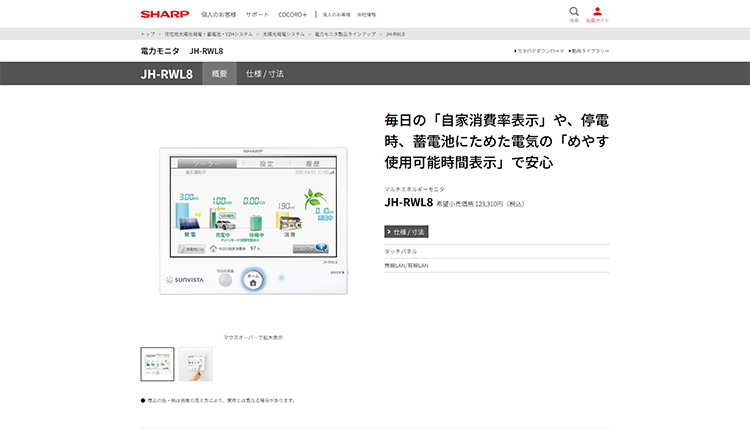Open 電力モニタ製品ラインアップ breadcrumb link
This screenshot has height=430, width=750.
[x=345, y=34]
